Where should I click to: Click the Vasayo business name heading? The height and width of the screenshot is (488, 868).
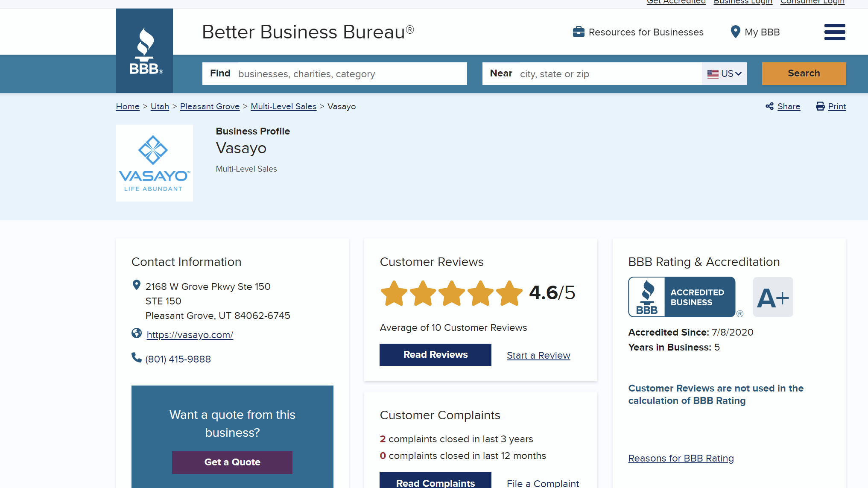coord(241,148)
